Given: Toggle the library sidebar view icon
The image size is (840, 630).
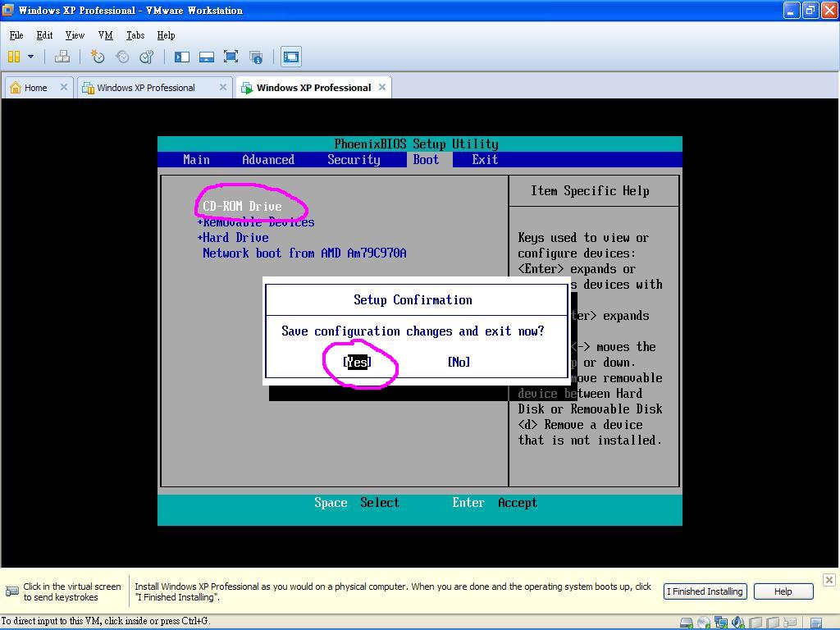Looking at the screenshot, I should click(x=182, y=57).
